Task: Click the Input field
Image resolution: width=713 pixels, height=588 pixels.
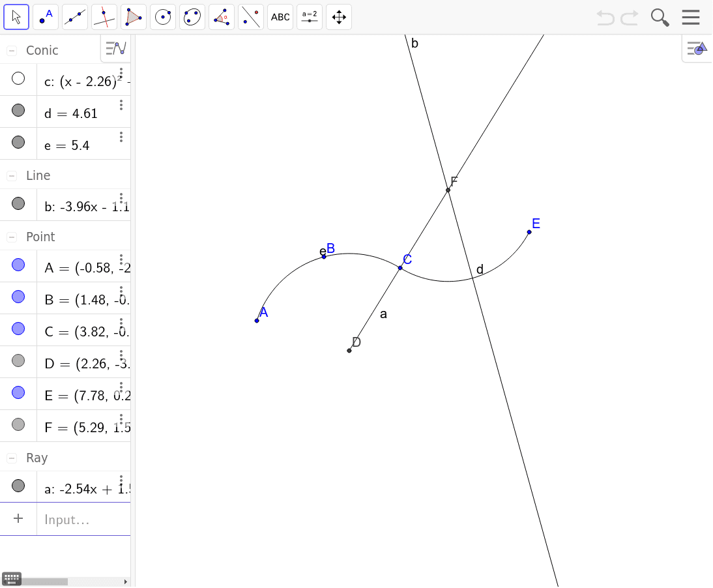Action: point(83,520)
